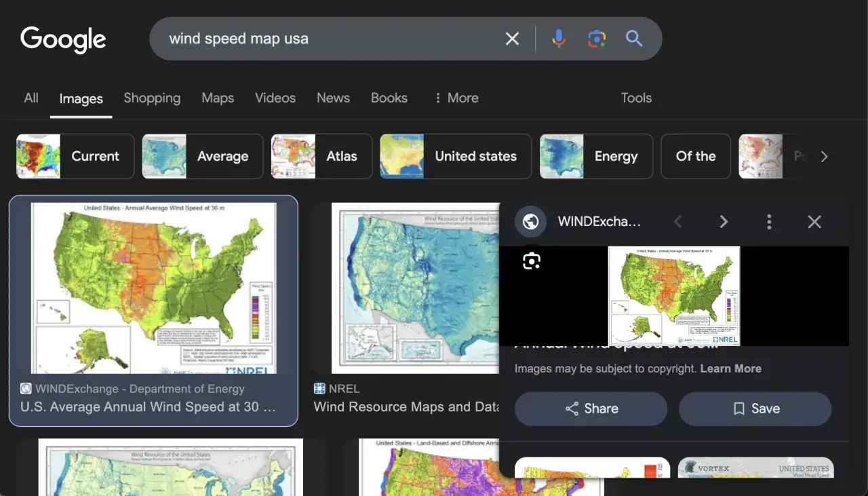Viewport: 868px width, 496px height.
Task: Click the Google logo
Action: click(x=63, y=39)
